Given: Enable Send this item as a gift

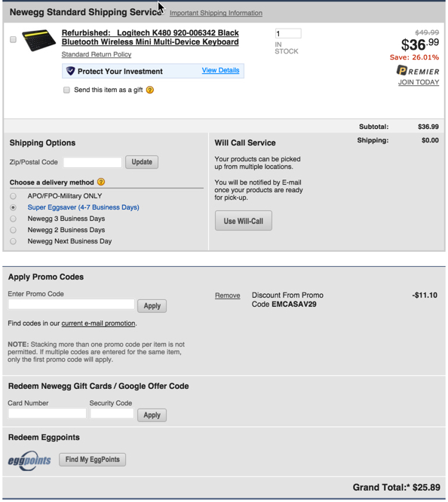Looking at the screenshot, I should click(x=66, y=90).
